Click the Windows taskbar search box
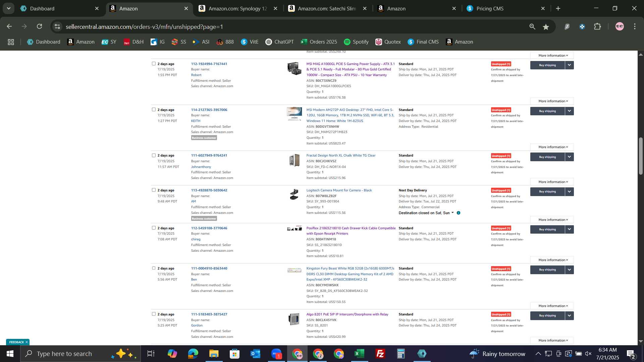 pos(80,354)
